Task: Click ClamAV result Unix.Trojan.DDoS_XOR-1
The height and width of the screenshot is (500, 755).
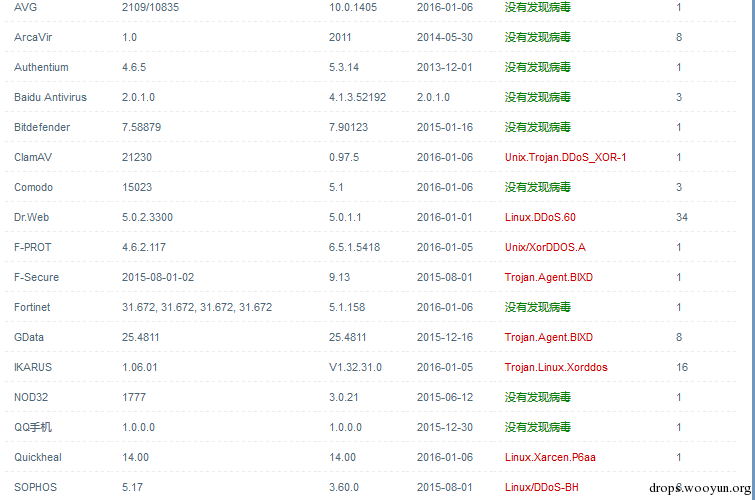Action: click(565, 158)
